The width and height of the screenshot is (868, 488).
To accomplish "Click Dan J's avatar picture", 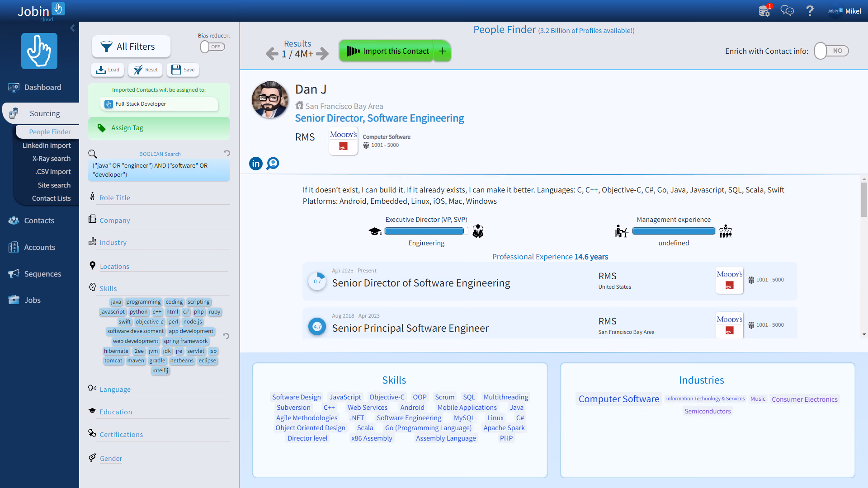I will click(270, 100).
